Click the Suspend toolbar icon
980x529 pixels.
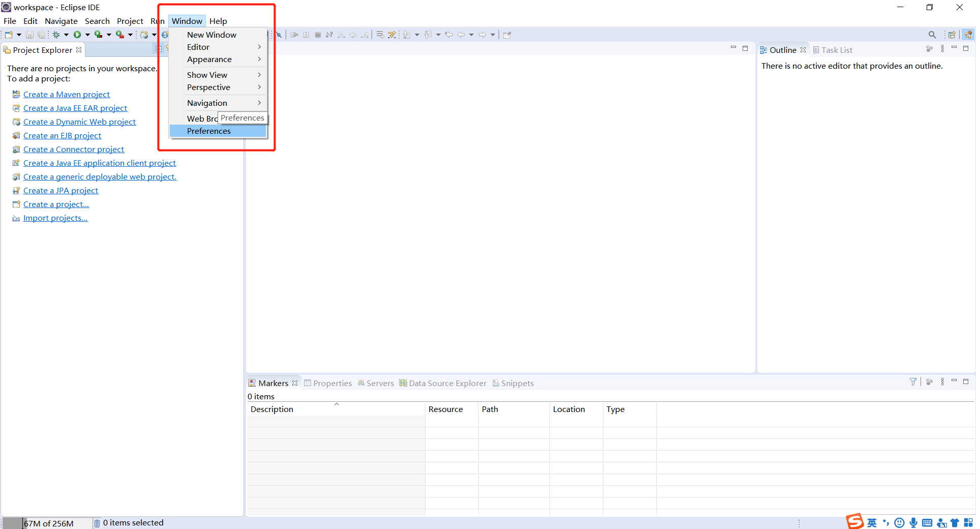pyautogui.click(x=306, y=35)
